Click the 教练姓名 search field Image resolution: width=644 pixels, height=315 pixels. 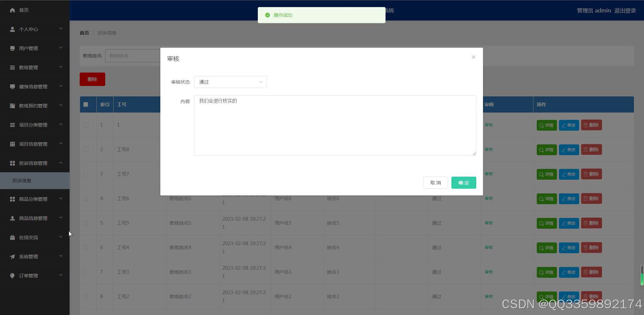pos(133,56)
